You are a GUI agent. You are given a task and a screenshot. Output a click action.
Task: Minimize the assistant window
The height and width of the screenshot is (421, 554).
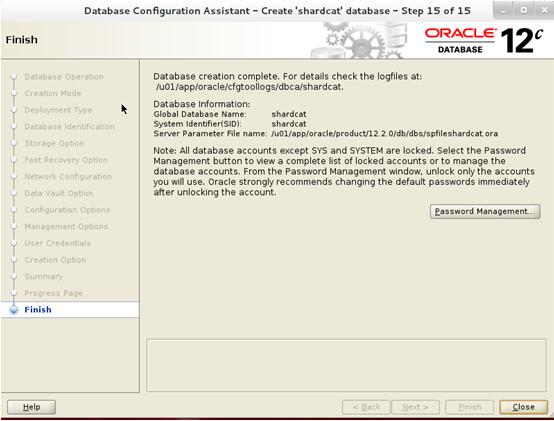point(503,11)
